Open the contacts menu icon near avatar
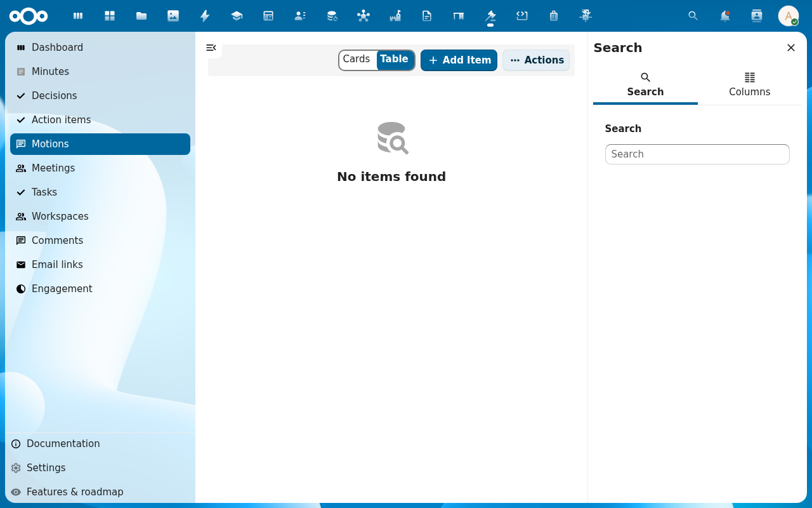 click(x=757, y=16)
